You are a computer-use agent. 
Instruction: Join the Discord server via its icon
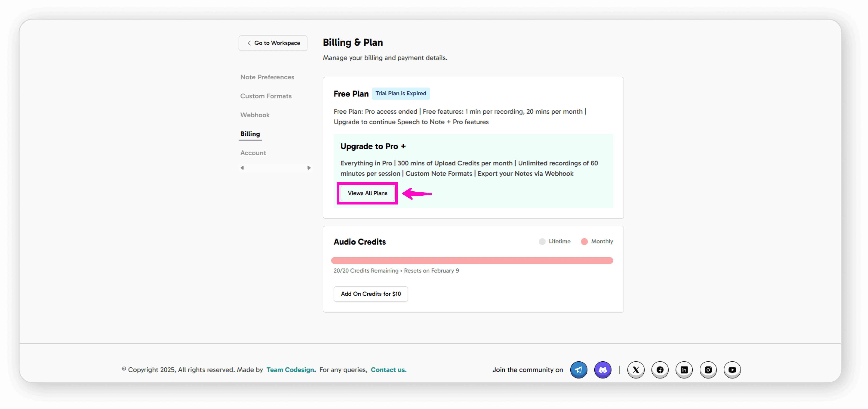pyautogui.click(x=603, y=370)
